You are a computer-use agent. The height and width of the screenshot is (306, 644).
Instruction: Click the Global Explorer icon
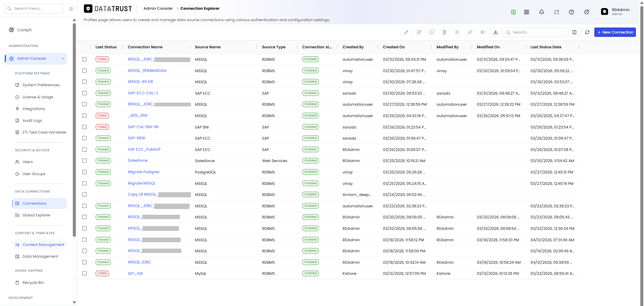pyautogui.click(x=17, y=215)
